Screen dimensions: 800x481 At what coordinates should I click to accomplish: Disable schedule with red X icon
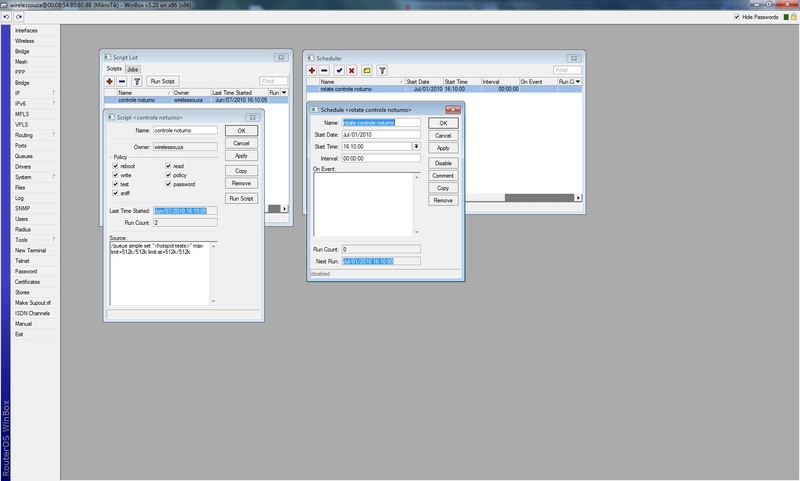coord(352,70)
